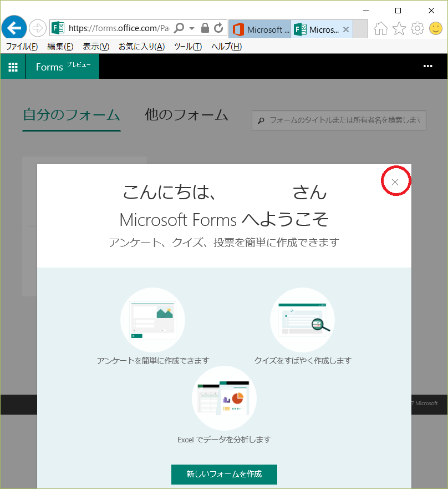
Task: Click the quiz creation illustration
Action: coord(303,320)
